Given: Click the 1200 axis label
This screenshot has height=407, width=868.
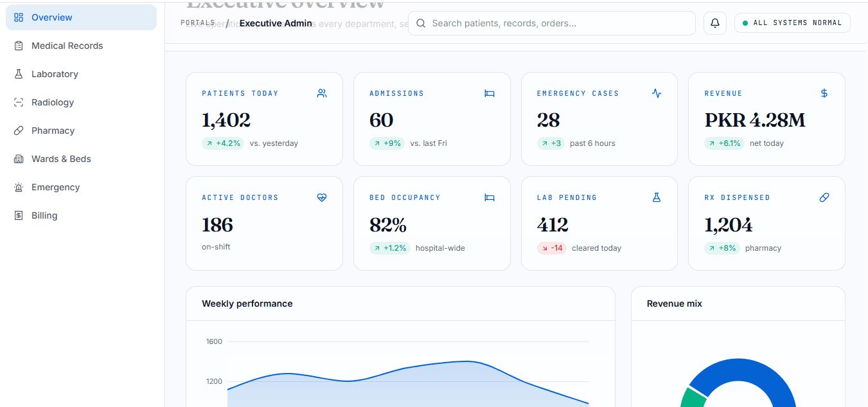Looking at the screenshot, I should 214,381.
